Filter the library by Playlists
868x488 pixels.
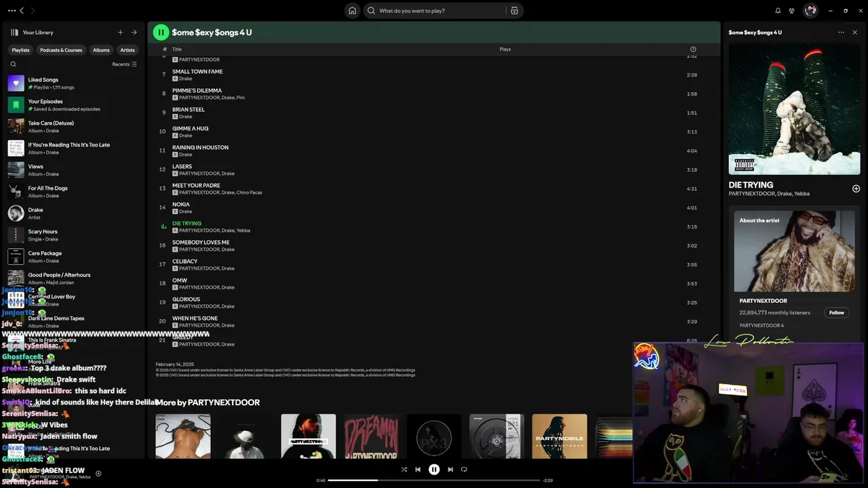[x=20, y=50]
